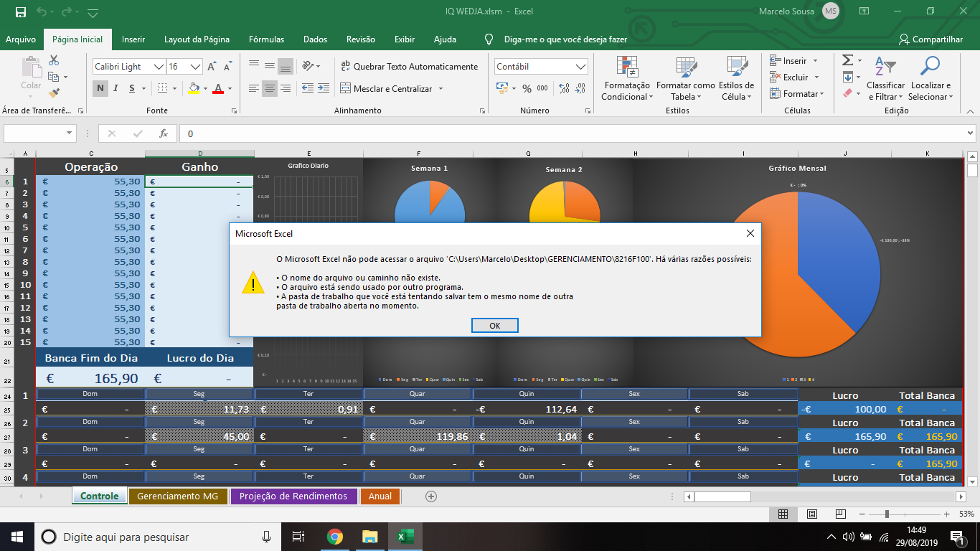The width and height of the screenshot is (980, 551).
Task: Click the formula bar input field
Action: [x=577, y=133]
